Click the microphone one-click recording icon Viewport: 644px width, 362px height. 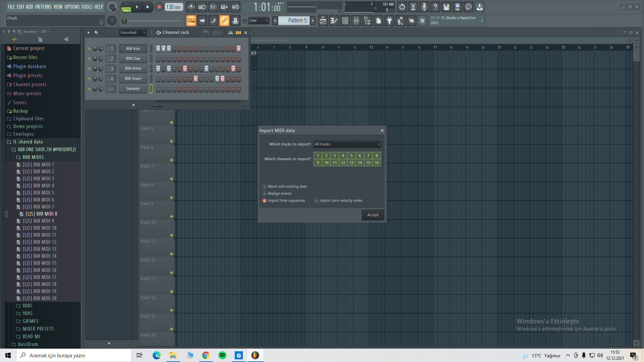424,7
